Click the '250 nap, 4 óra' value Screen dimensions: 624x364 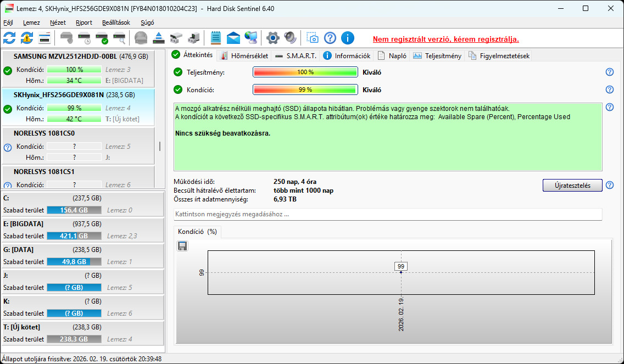click(295, 182)
